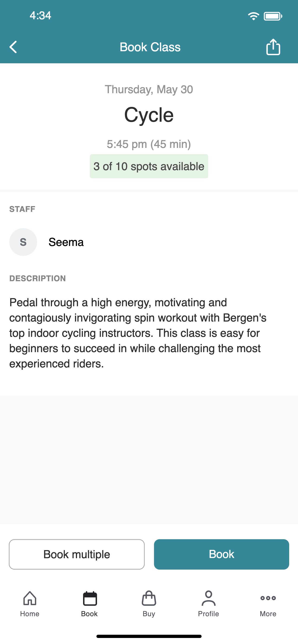Tap the staff name Seema
Viewport: 298px width, 644px height.
click(66, 242)
